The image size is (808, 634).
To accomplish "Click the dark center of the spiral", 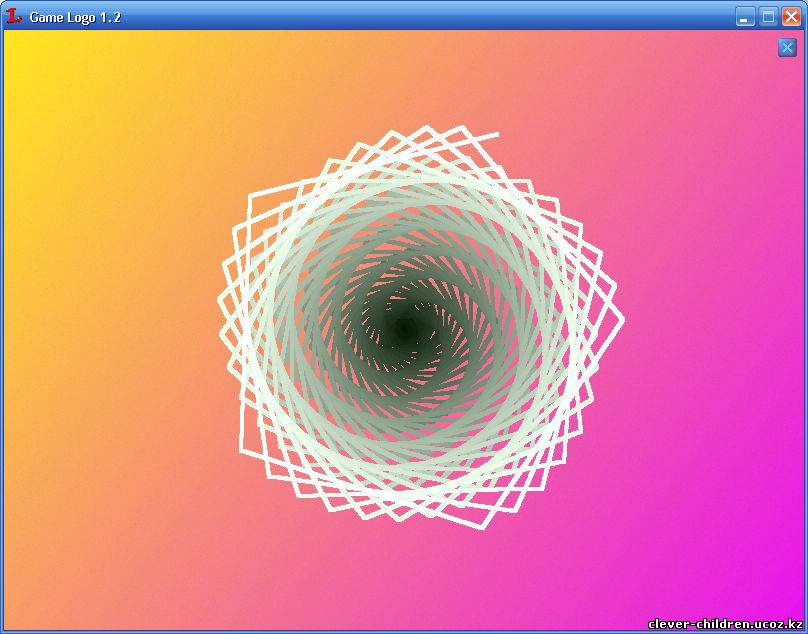I will (x=403, y=328).
